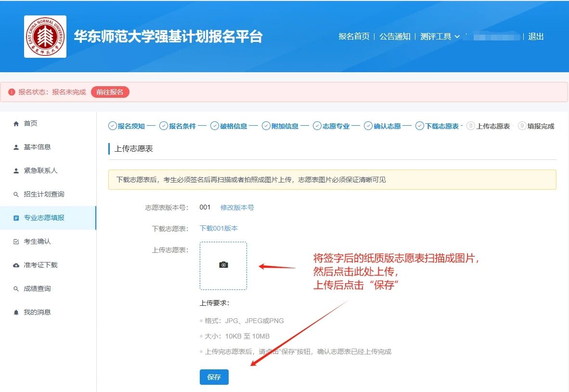Viewport: 569px width, 392px height.
Task: Click the person icon beside 基本信息
Action: pos(16,147)
